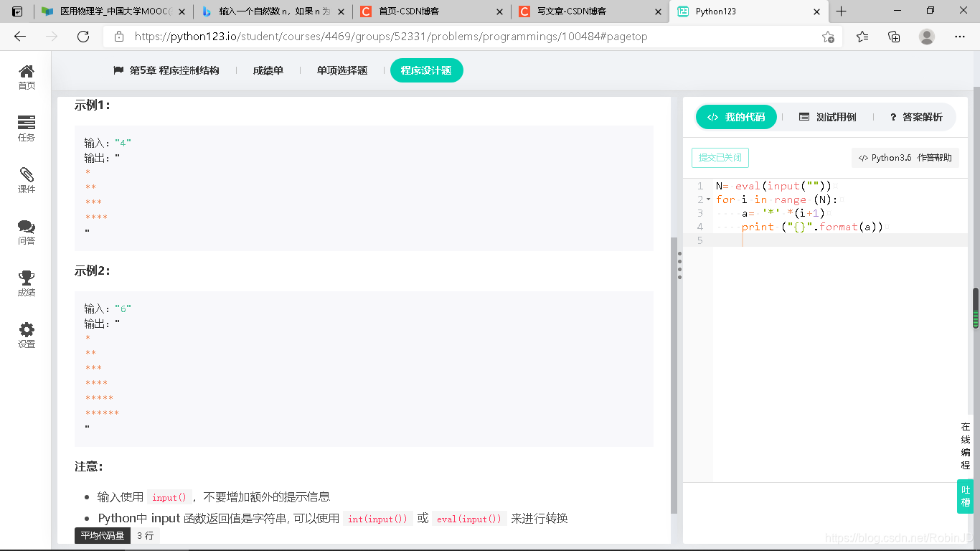Switch to 测试用例 tab
Image resolution: width=980 pixels, height=551 pixels.
point(827,117)
